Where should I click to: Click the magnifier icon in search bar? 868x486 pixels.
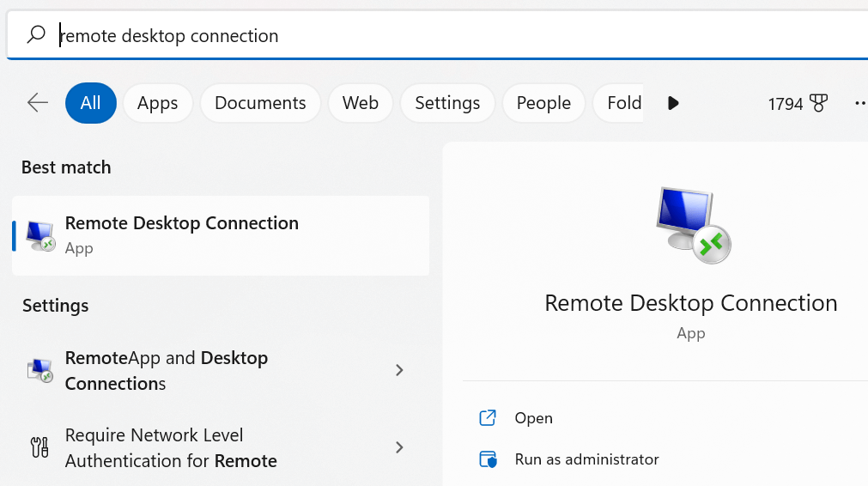click(x=36, y=35)
